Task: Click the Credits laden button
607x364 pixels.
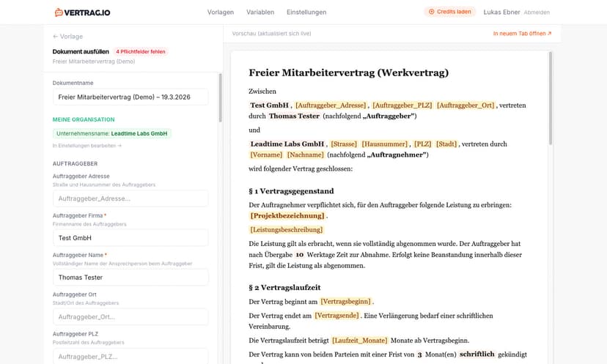Action: [450, 12]
